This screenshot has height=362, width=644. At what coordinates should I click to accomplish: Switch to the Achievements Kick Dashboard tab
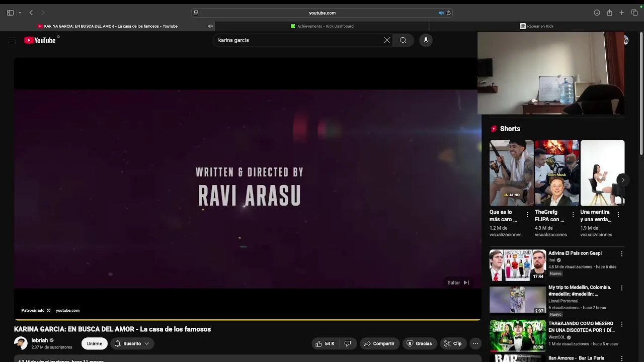(322, 26)
